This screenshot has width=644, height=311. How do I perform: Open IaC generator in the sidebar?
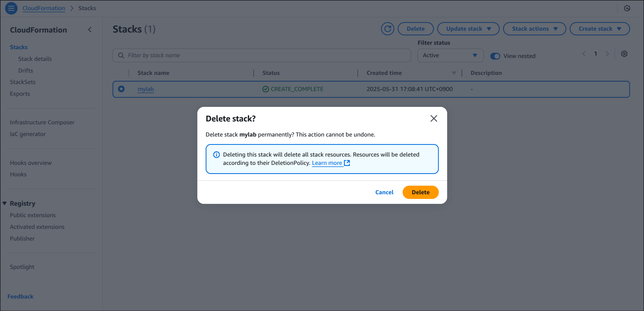click(28, 134)
